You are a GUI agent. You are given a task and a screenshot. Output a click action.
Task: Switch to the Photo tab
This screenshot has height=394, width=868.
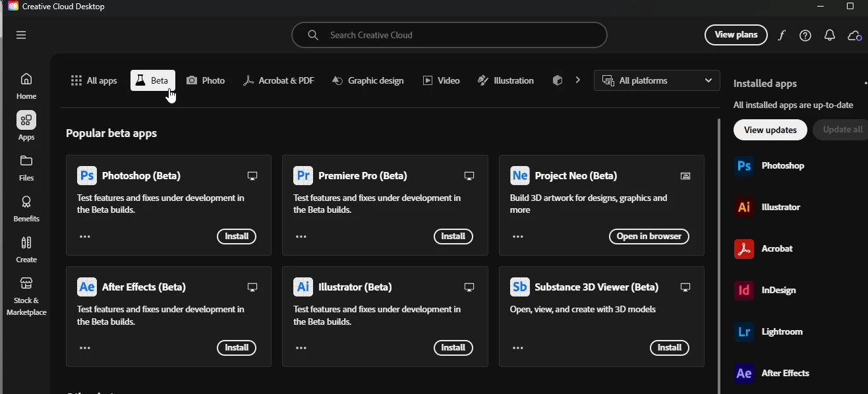206,80
